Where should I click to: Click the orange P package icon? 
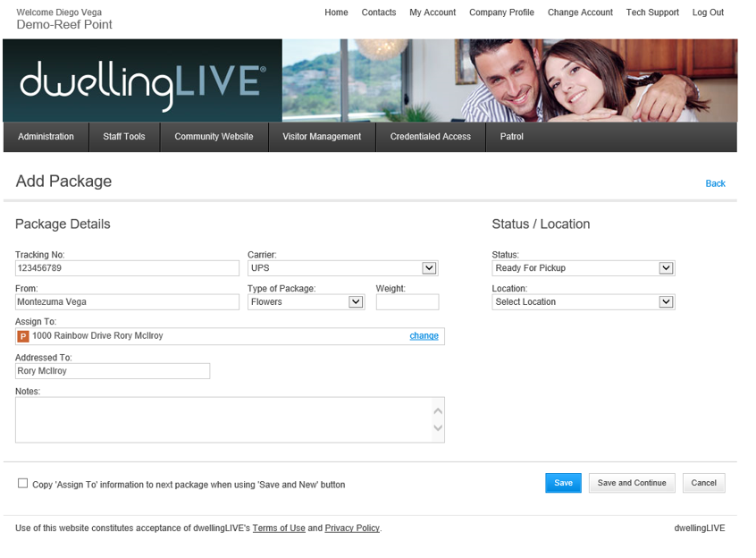pos(23,336)
